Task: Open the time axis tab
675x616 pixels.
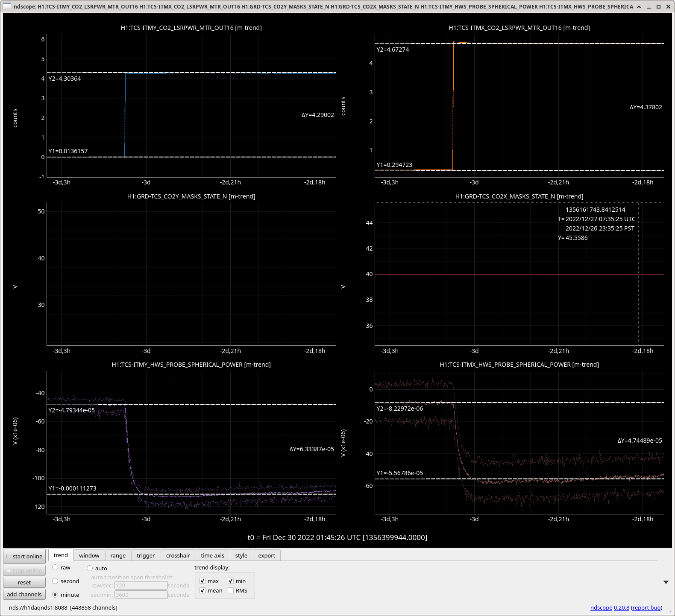Action: point(213,555)
